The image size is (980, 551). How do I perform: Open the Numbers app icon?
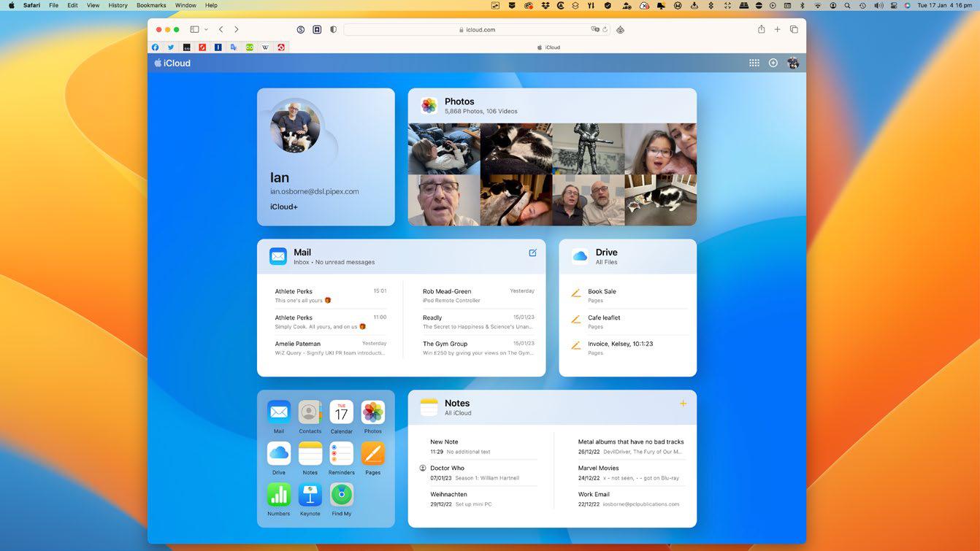[279, 494]
